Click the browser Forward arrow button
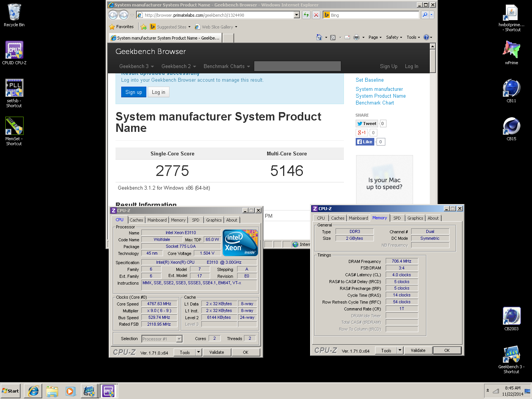Viewport: 532px width, 399px height. pos(124,15)
